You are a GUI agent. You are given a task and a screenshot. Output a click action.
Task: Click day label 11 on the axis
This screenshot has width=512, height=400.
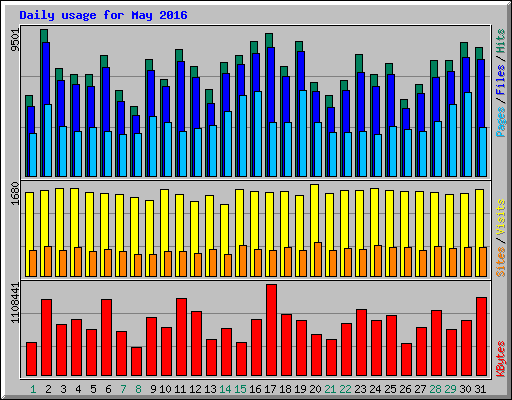pyautogui.click(x=180, y=389)
